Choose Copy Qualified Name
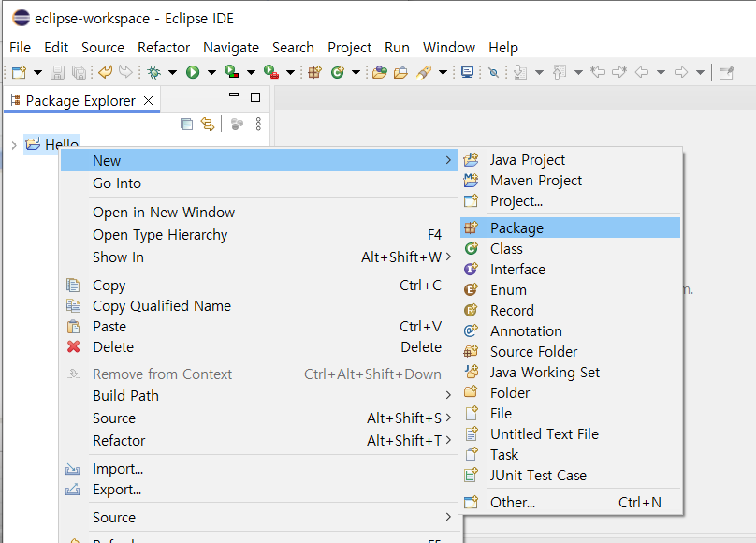The image size is (756, 543). click(x=259, y=306)
